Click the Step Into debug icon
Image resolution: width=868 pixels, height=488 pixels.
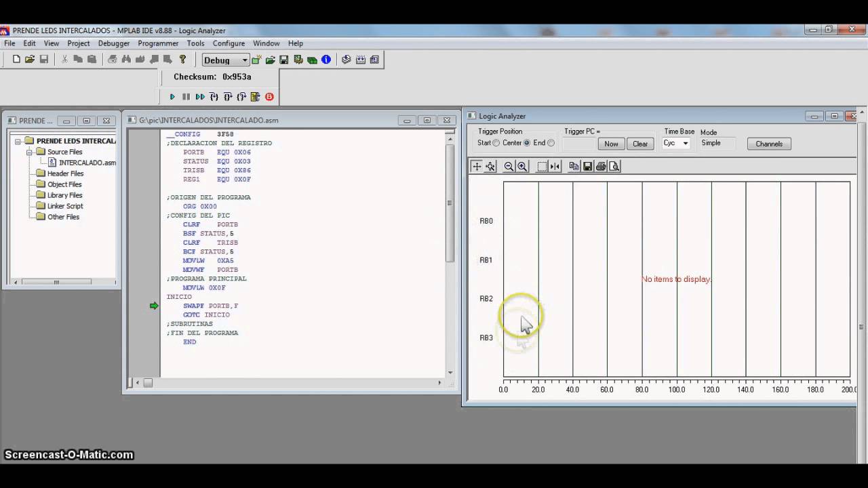(x=214, y=97)
